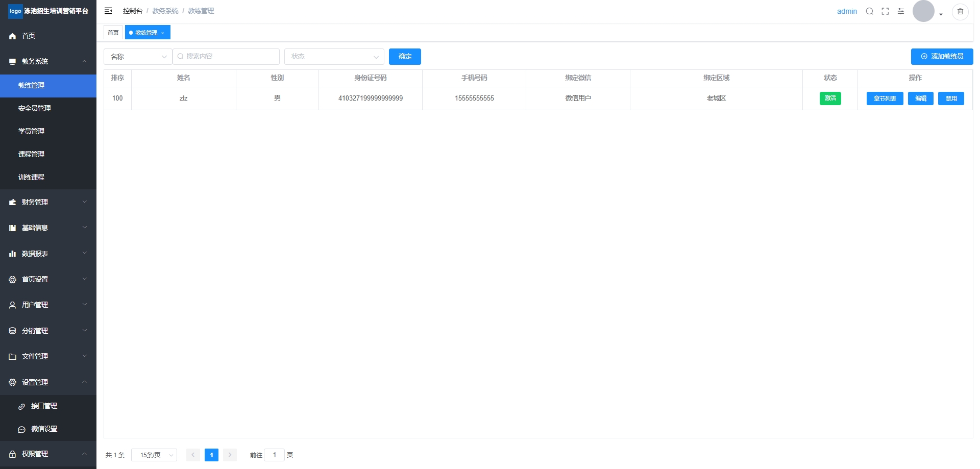Click the 添加教练员 button

942,57
